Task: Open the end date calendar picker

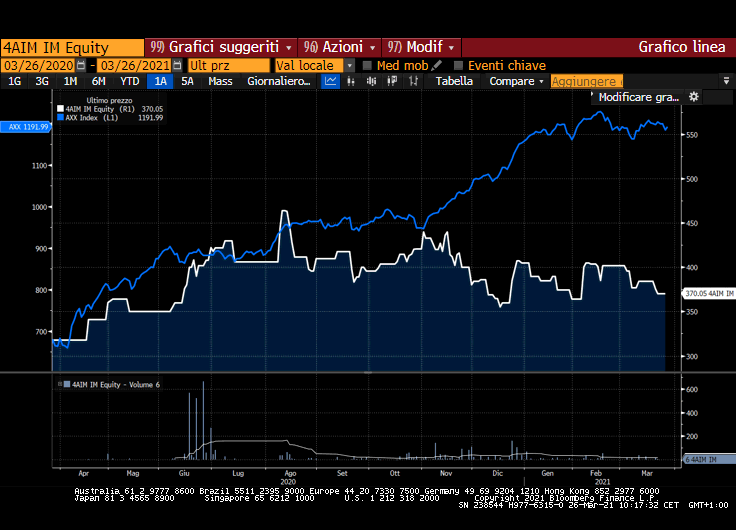Action: click(177, 65)
